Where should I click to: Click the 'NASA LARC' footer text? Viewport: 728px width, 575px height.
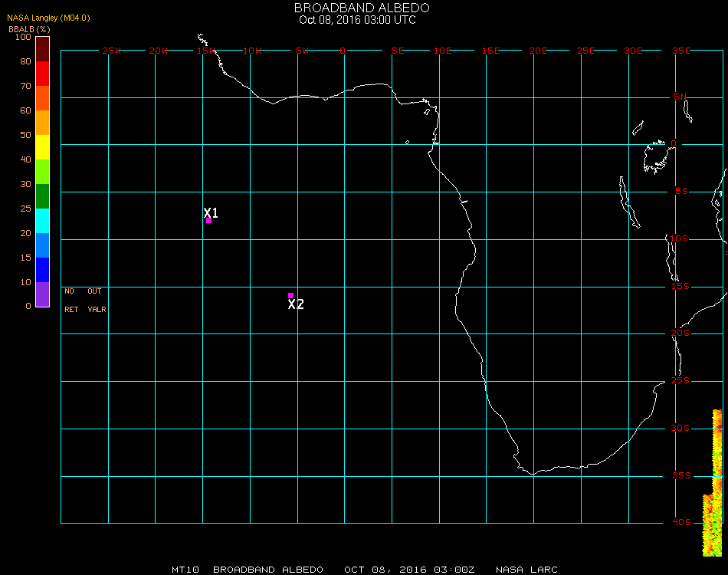point(527,570)
